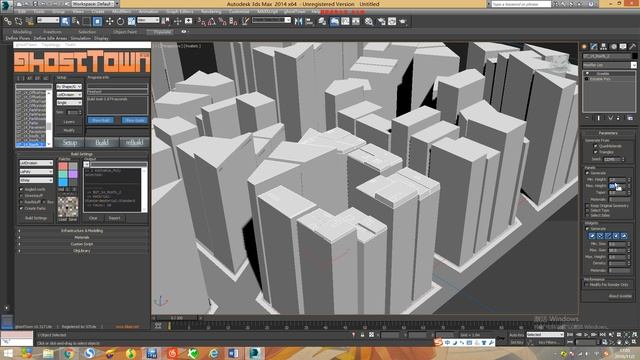Open the By Shape/ID dropdown in Setup
This screenshot has height=360, width=640.
pyautogui.click(x=69, y=87)
